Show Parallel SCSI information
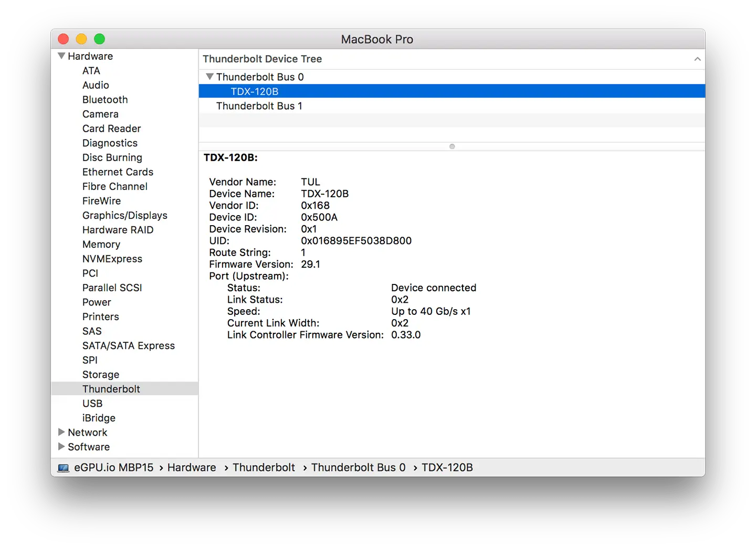This screenshot has height=549, width=756. click(112, 288)
